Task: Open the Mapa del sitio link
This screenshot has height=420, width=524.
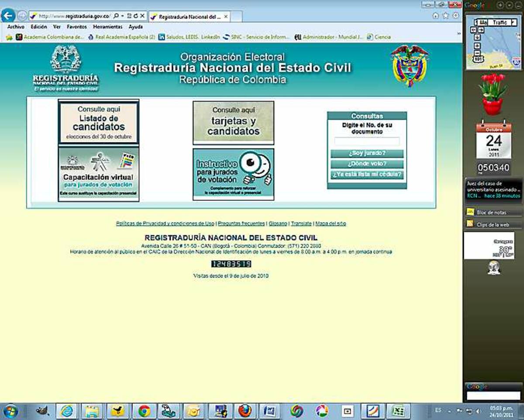Action: click(331, 224)
